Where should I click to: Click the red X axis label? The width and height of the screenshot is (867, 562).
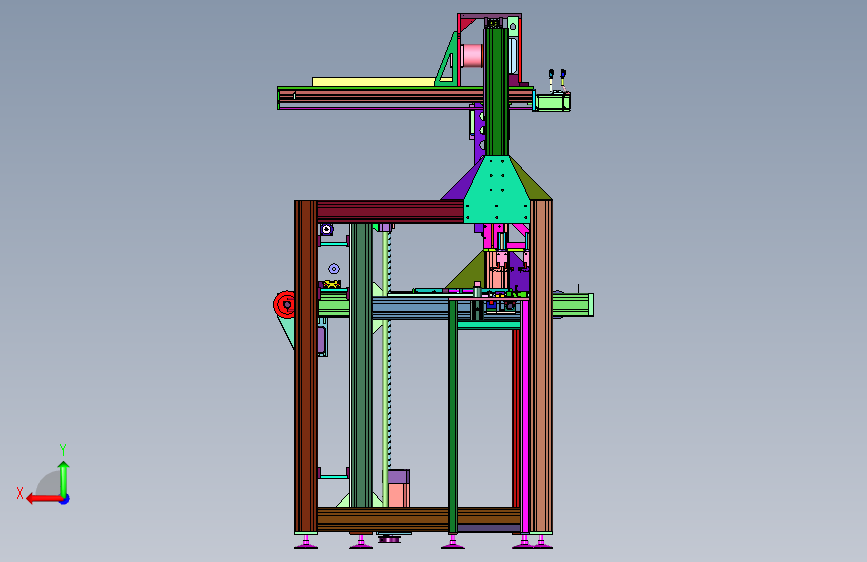[x=20, y=493]
